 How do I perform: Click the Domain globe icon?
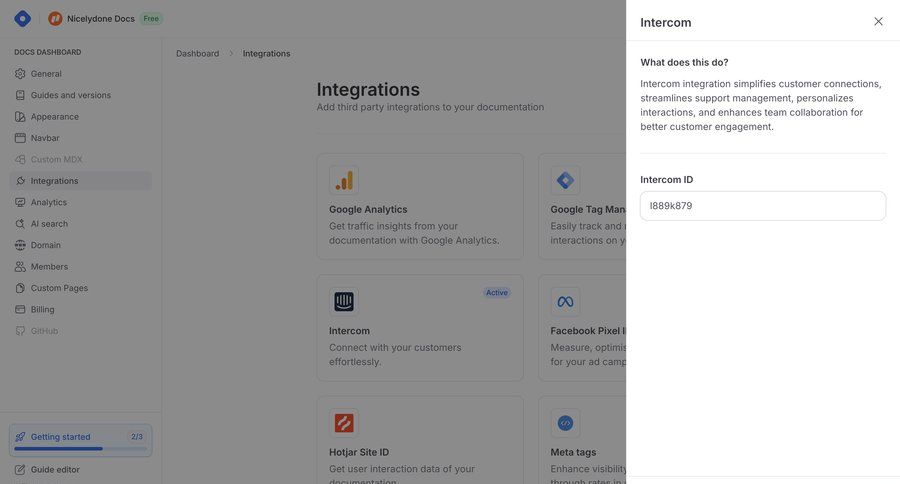(20, 245)
